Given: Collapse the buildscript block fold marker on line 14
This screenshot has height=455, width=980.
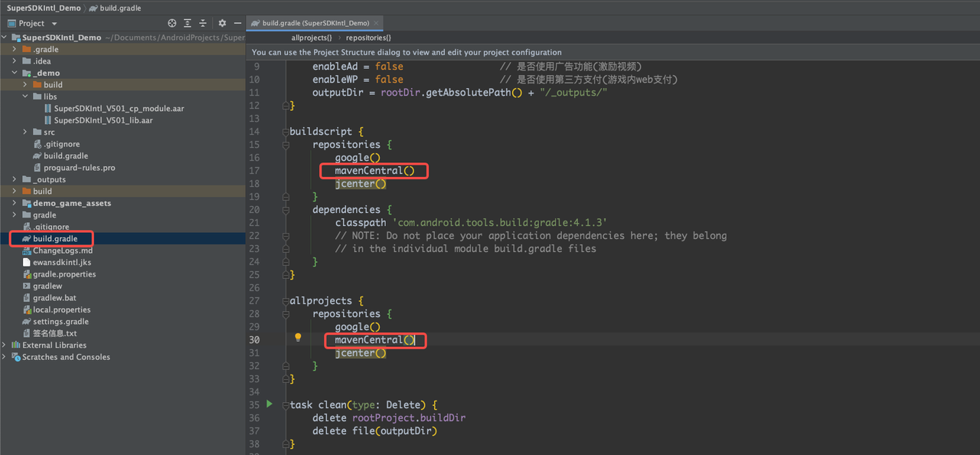Looking at the screenshot, I should [286, 132].
